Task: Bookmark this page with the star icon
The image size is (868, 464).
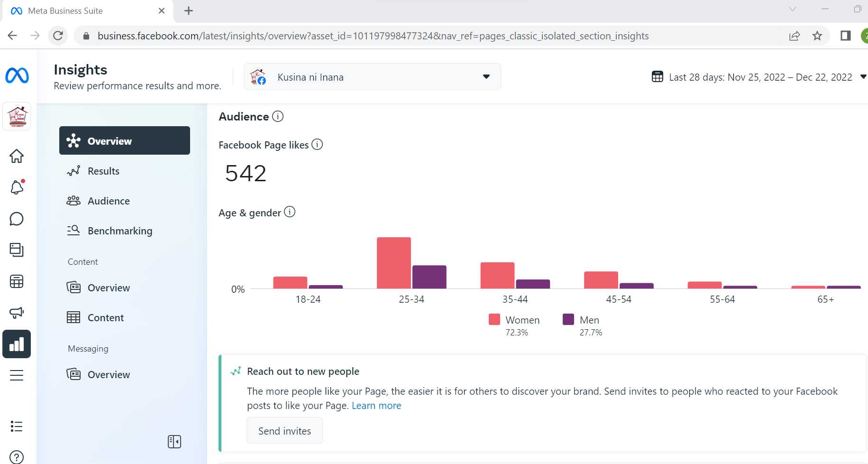Action: (817, 36)
